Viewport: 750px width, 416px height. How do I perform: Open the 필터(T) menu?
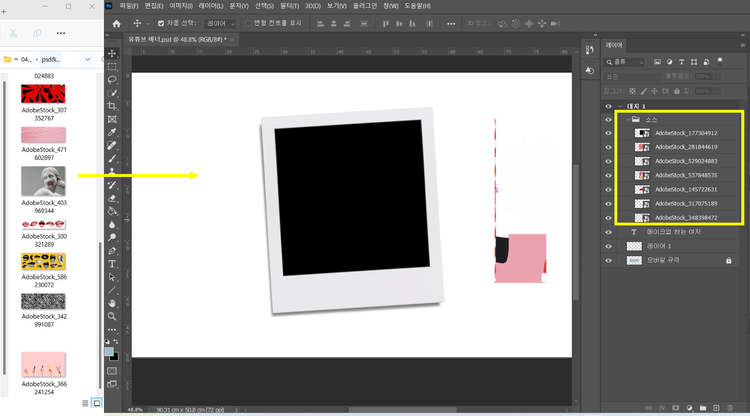coord(289,6)
